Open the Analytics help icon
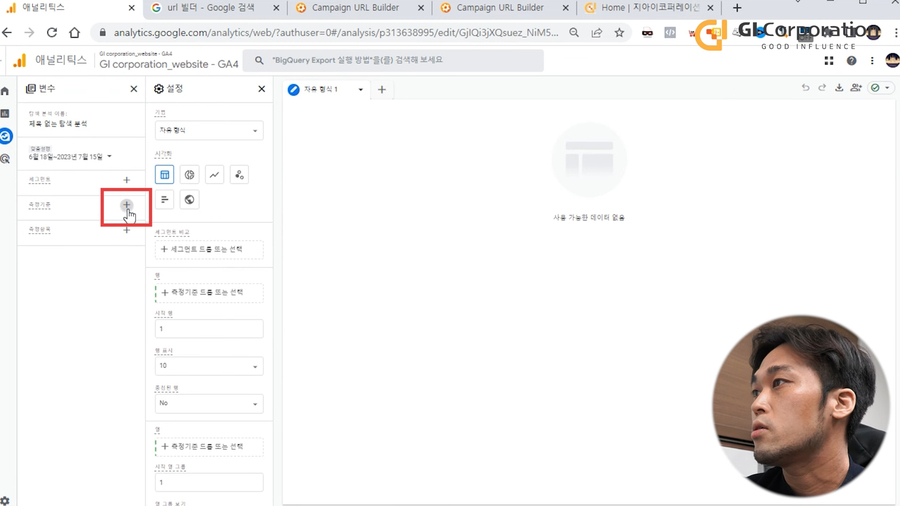Screen dimensions: 900x506 coord(851,61)
